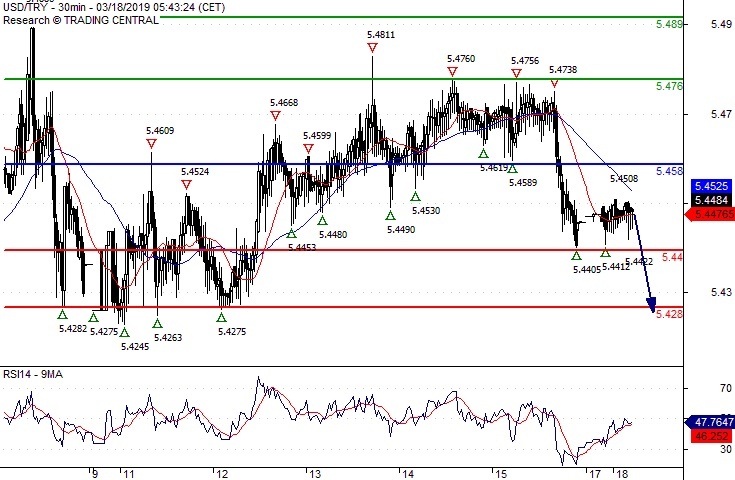The width and height of the screenshot is (735, 480).
Task: Click the RSI 30 axis level
Action: 726,449
